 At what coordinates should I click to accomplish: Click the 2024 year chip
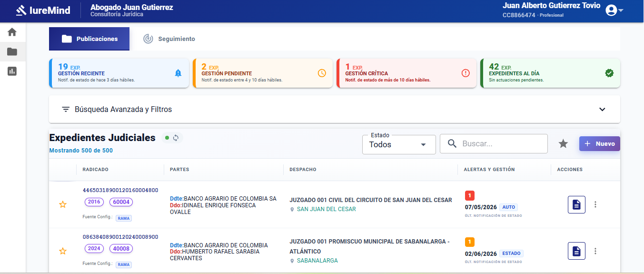click(x=94, y=249)
